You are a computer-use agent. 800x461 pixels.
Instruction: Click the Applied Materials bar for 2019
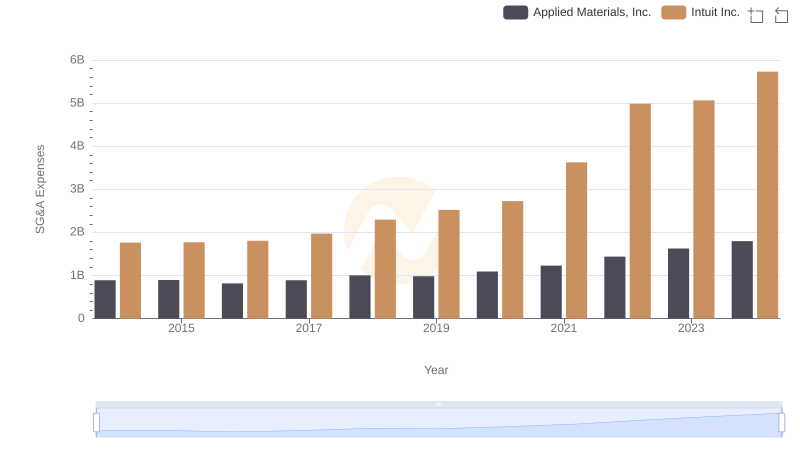point(423,297)
